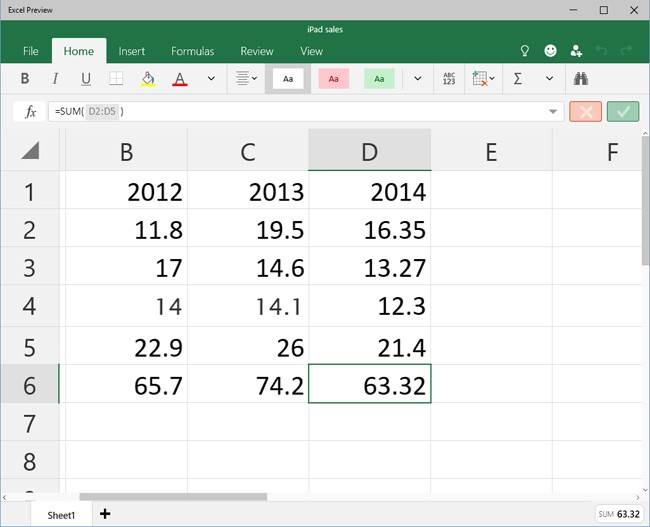Viewport: 650px width, 527px height.
Task: Select column E header
Action: click(492, 150)
